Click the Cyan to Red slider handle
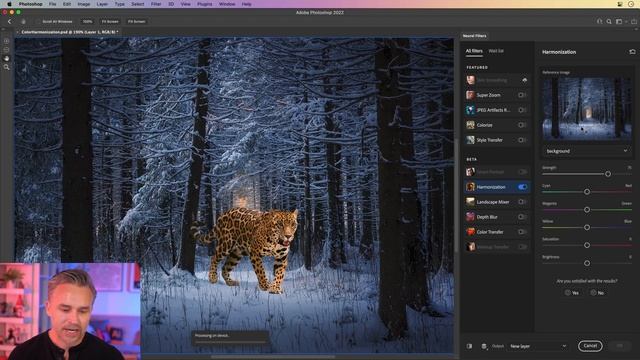Screen dimensions: 640x360 pos(587,192)
